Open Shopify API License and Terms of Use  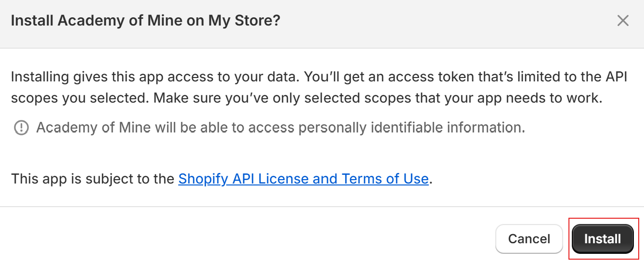tap(303, 179)
